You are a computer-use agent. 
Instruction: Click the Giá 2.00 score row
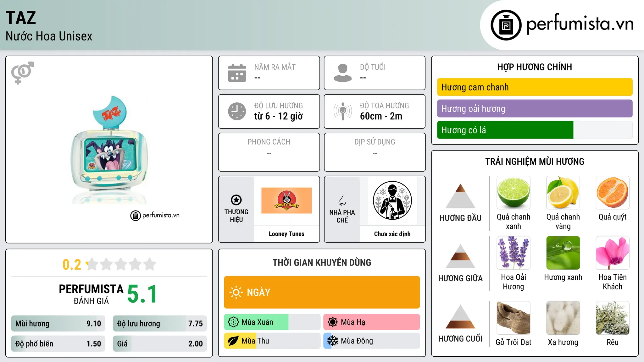click(x=160, y=343)
